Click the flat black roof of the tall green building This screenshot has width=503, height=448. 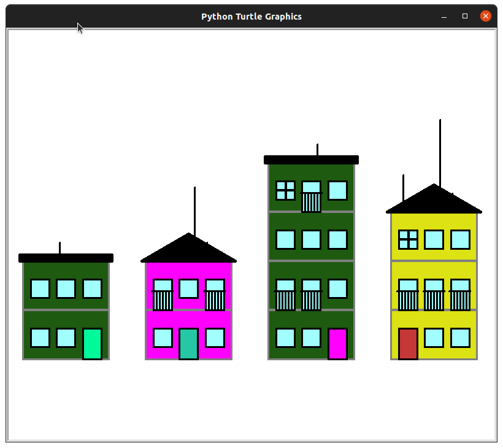311,160
